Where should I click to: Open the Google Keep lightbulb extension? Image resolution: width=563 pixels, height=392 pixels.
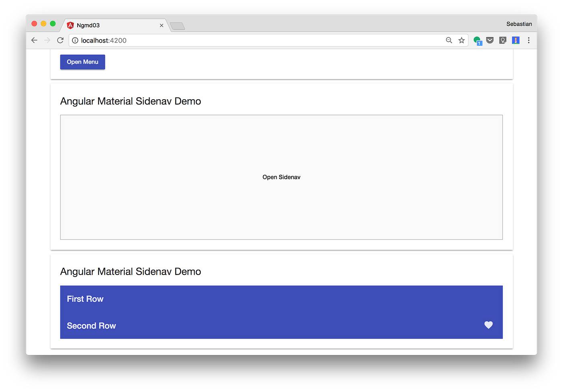503,40
